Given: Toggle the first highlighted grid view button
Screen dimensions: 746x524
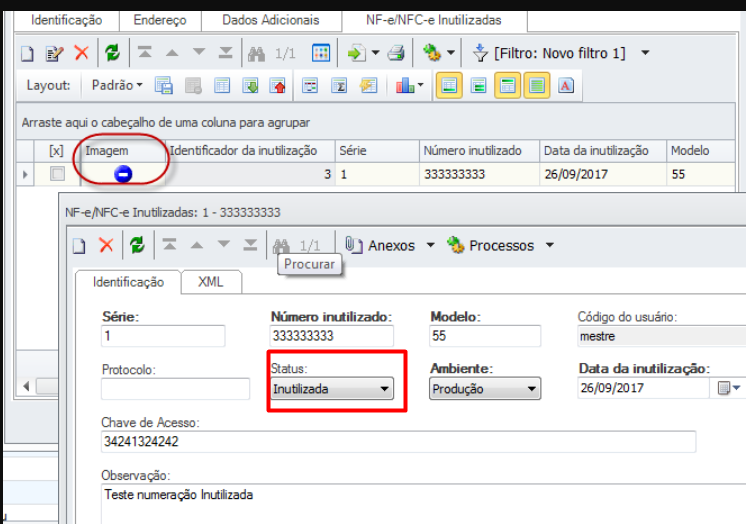Looking at the screenshot, I should coord(449,86).
